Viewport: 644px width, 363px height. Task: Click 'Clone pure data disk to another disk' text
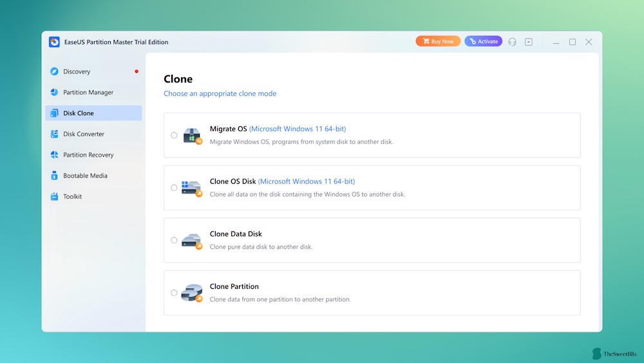click(261, 247)
